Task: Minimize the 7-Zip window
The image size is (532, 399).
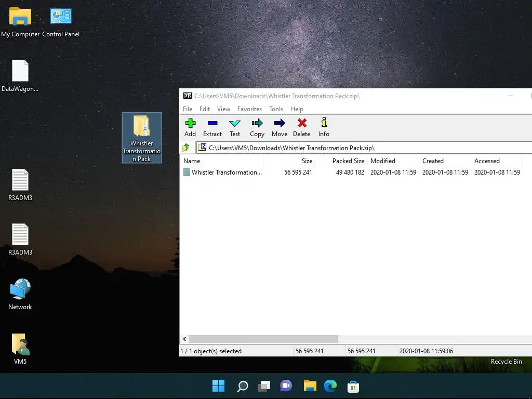Action: (x=510, y=96)
